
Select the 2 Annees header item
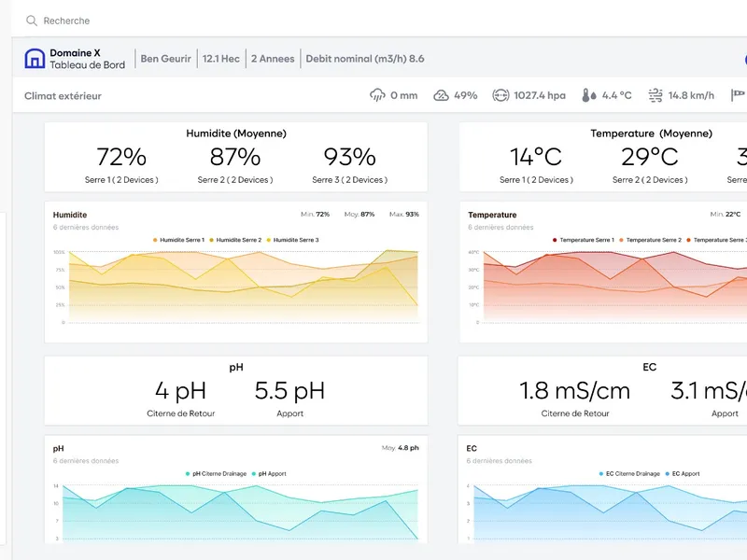point(273,59)
